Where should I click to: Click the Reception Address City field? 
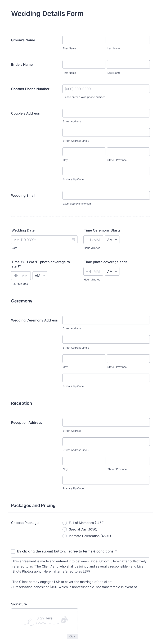coord(84,460)
